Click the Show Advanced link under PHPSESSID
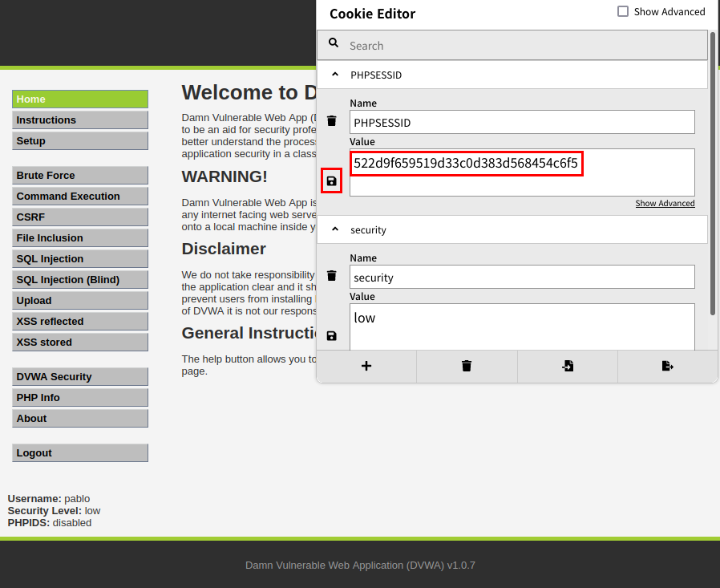 tap(665, 203)
